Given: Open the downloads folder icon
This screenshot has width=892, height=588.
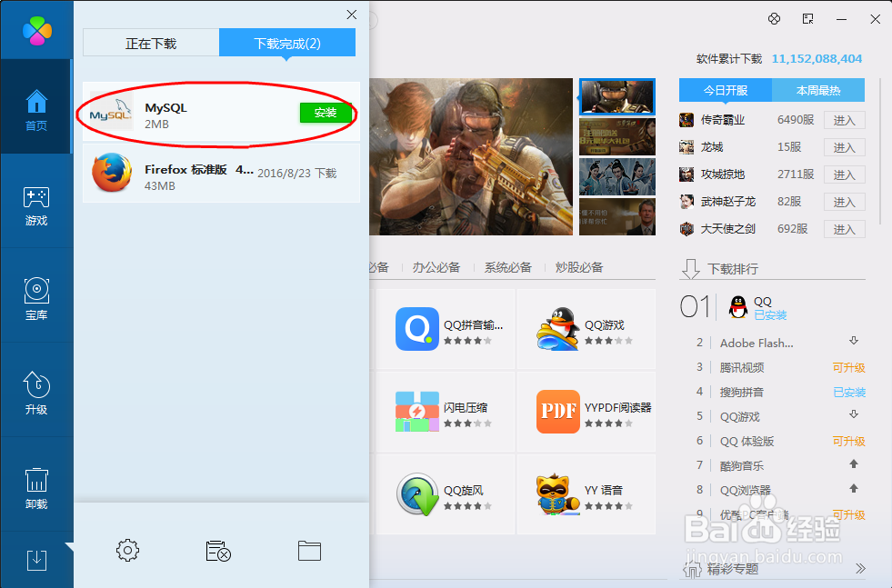Looking at the screenshot, I should click(309, 550).
